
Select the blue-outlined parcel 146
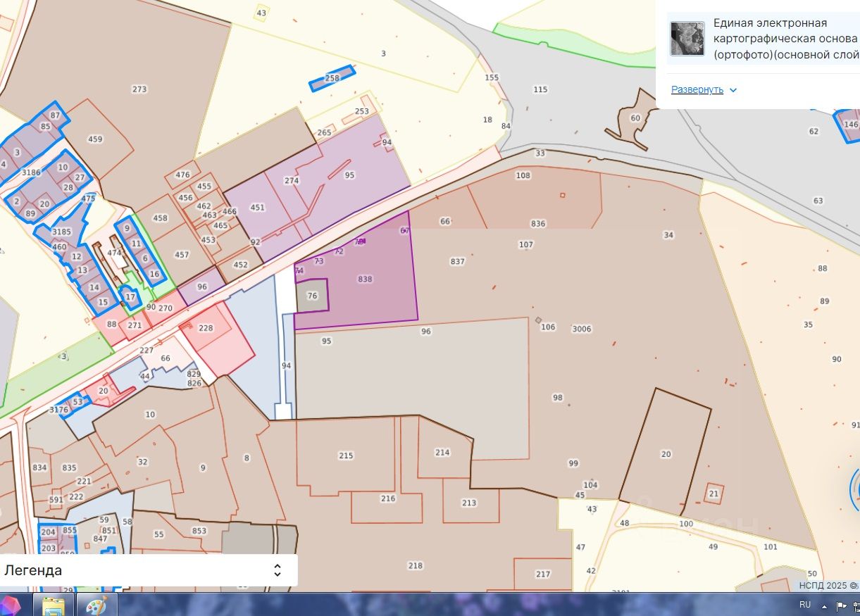851,125
